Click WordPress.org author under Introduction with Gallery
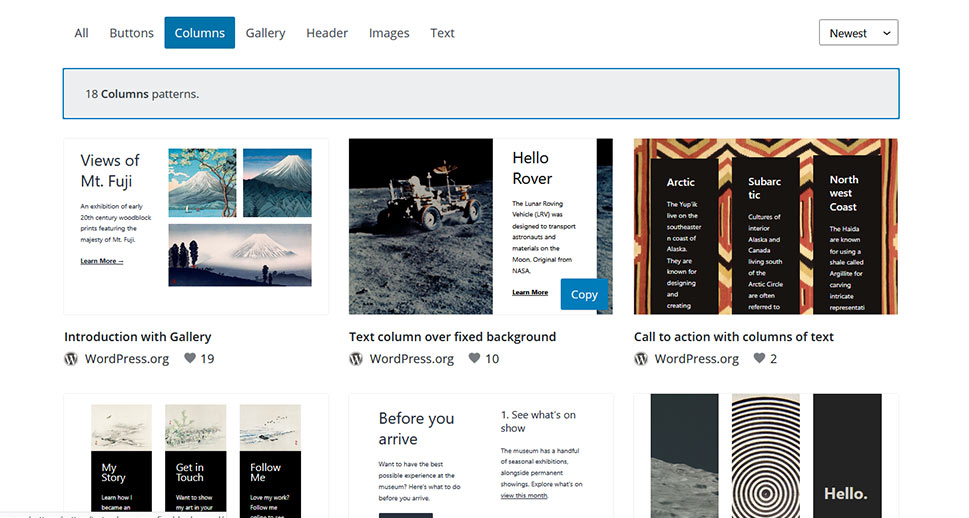The width and height of the screenshot is (969, 518). (127, 359)
